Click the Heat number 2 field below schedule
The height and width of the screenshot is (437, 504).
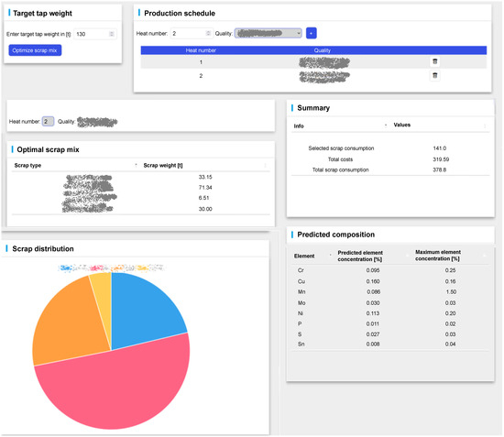pyautogui.click(x=48, y=122)
